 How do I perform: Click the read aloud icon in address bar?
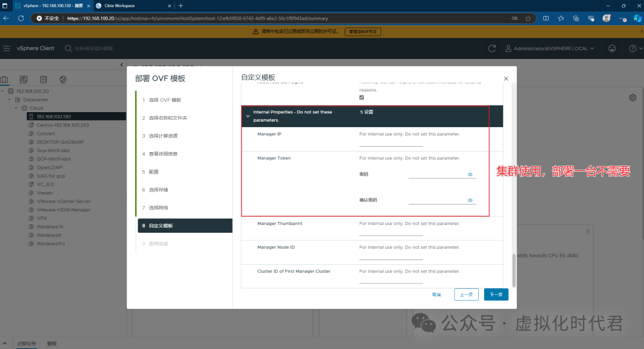tap(515, 18)
